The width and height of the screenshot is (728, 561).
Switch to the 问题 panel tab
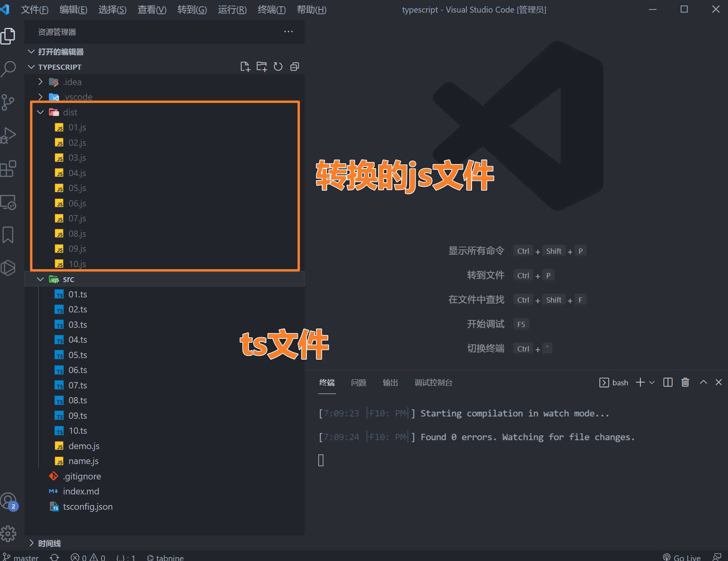[x=358, y=383]
